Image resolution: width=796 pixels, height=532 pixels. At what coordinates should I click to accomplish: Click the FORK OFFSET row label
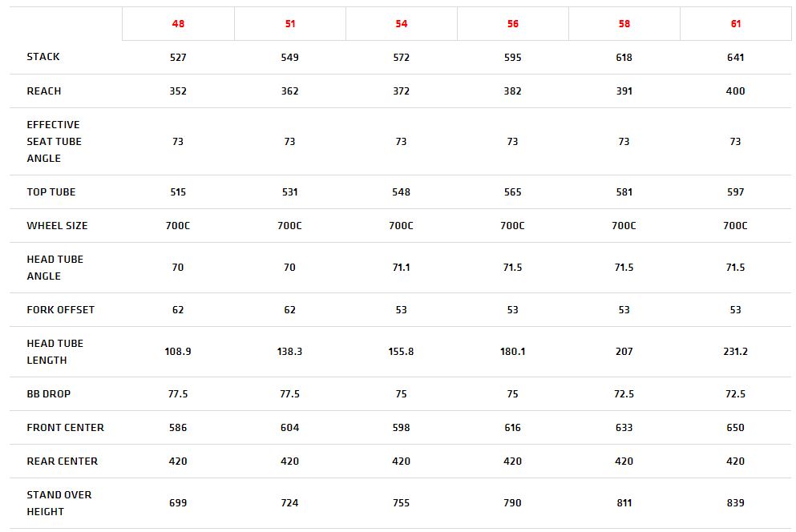(60, 310)
